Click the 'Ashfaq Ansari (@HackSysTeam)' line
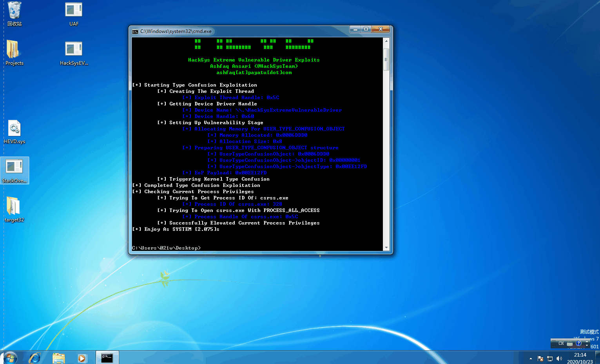Image resolution: width=600 pixels, height=364 pixels. [x=254, y=66]
